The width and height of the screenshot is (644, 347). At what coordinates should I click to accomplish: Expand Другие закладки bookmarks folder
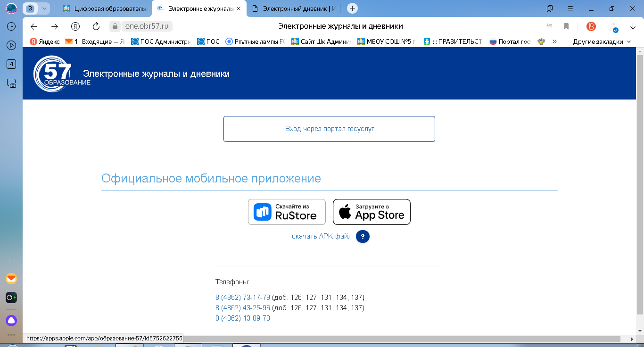point(601,41)
